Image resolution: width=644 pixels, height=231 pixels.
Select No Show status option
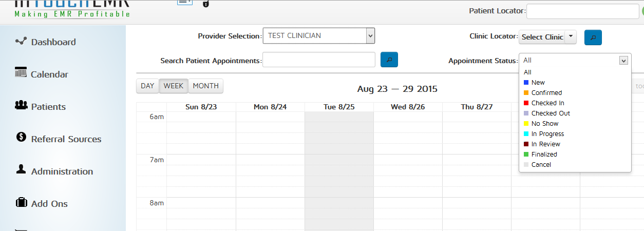pos(545,124)
